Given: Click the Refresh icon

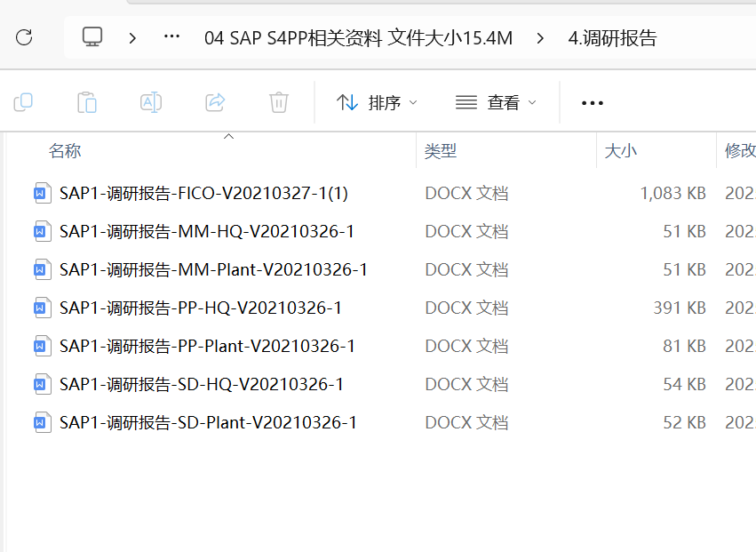Looking at the screenshot, I should [x=24, y=37].
